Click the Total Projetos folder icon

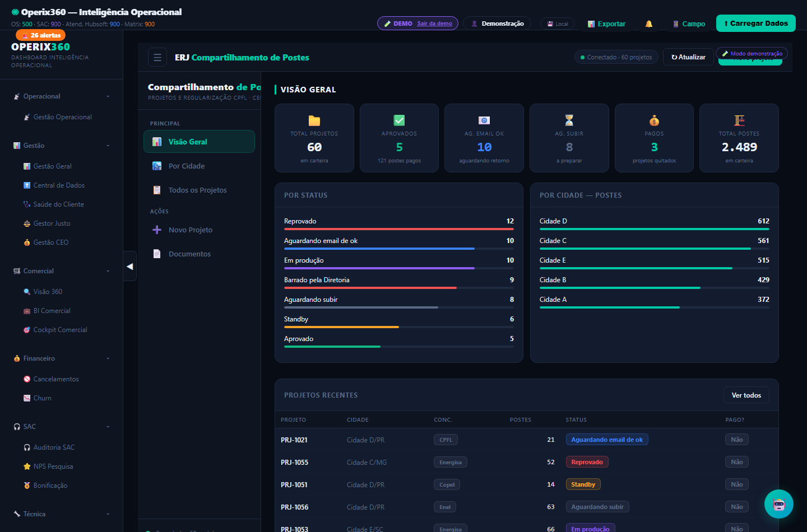coord(314,120)
